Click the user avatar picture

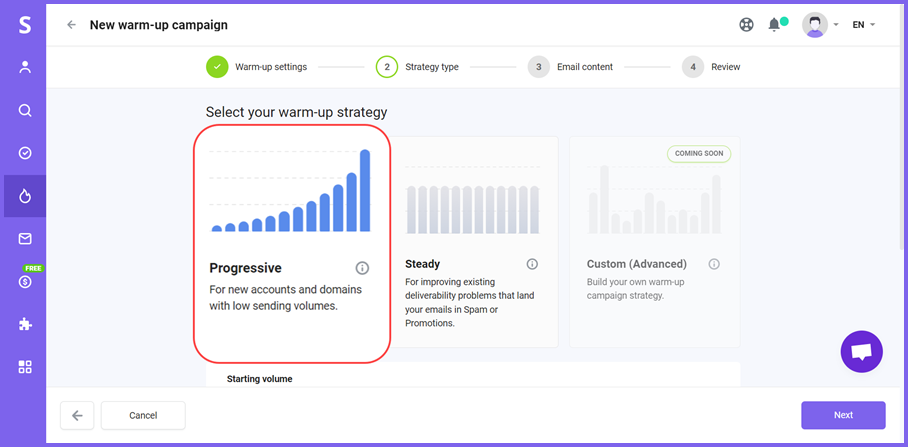[x=815, y=25]
